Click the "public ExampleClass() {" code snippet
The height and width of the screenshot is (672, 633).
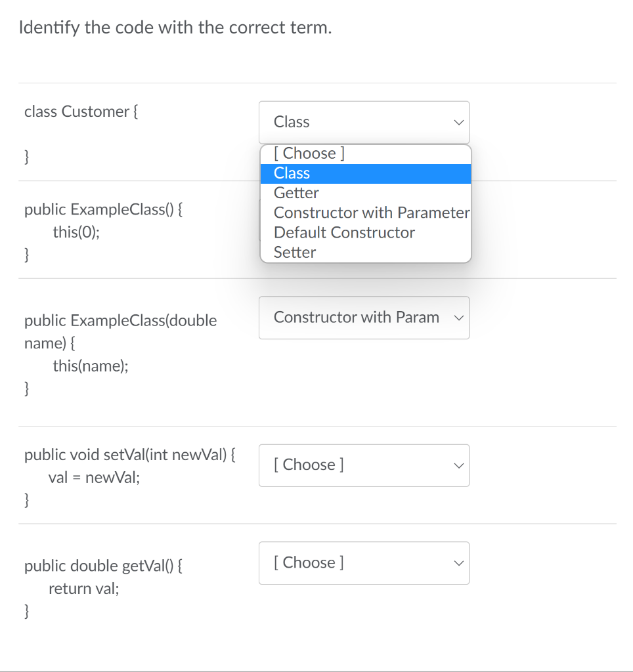[x=104, y=209]
